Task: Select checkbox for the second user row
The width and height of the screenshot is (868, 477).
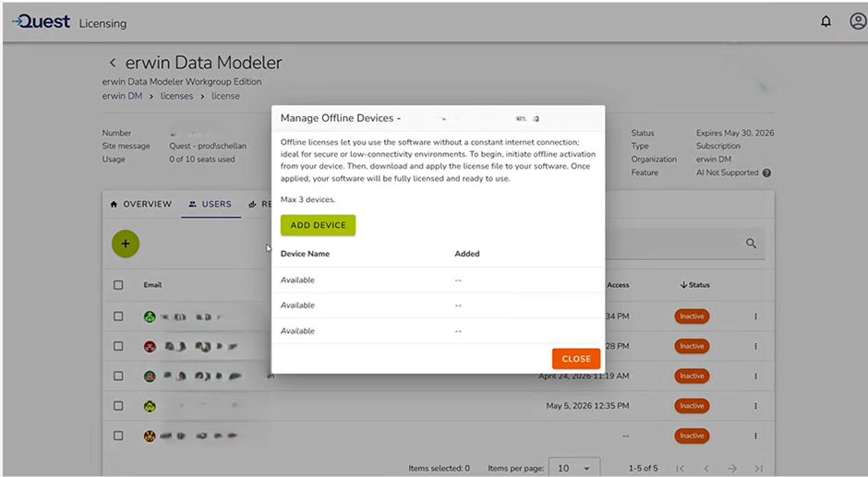Action: pyautogui.click(x=118, y=346)
